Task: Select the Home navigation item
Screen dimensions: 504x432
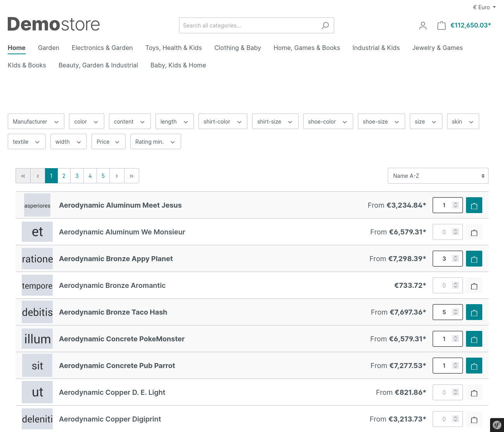Action: click(17, 48)
